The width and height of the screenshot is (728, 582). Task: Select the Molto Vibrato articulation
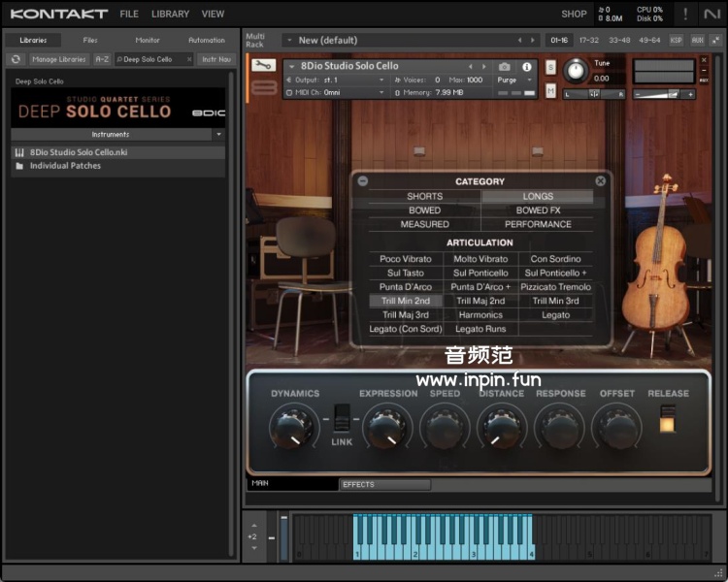[x=480, y=259]
